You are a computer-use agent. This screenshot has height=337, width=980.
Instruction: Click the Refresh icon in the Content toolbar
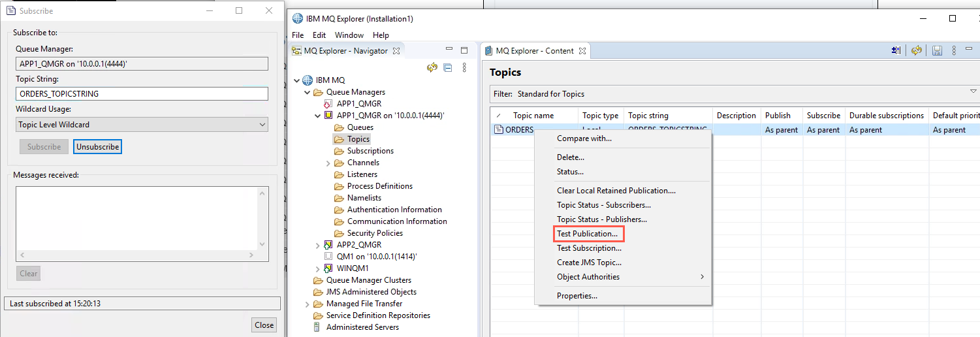pyautogui.click(x=917, y=50)
